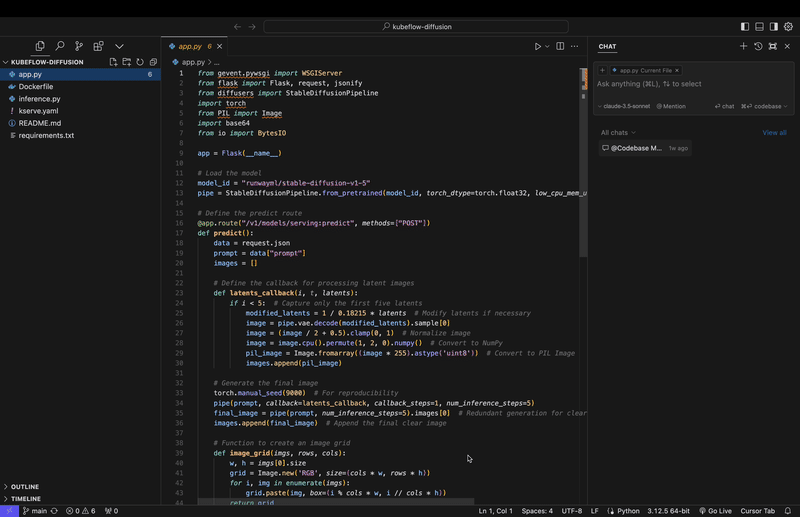Screen dimensions: 800x517
Task: Open the @Codebase M... chat entry
Action: tap(645, 148)
